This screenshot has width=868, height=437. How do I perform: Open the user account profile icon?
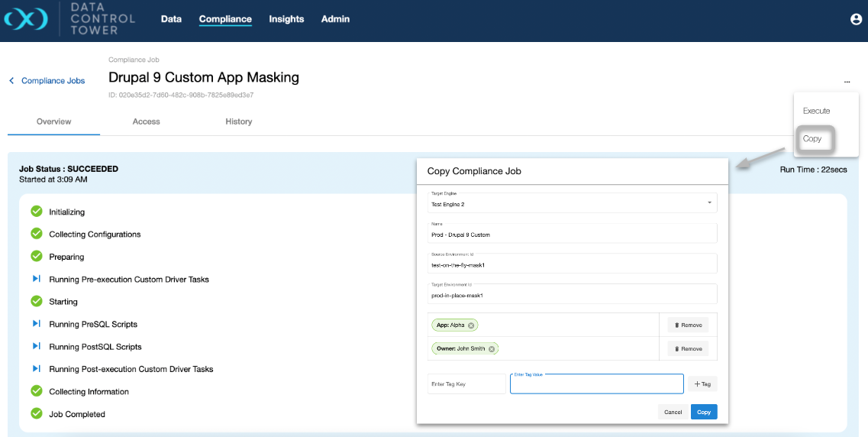coord(856,20)
